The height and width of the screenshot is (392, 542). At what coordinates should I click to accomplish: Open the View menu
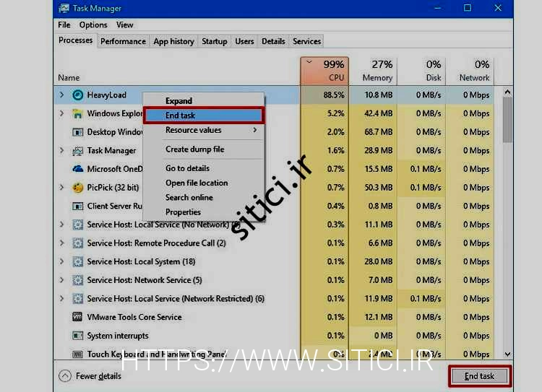tap(124, 25)
